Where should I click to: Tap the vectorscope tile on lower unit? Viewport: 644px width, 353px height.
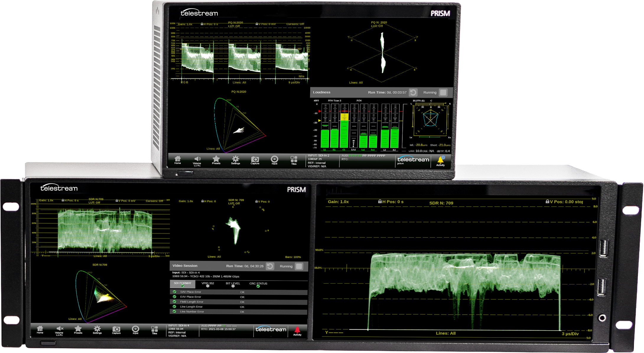(238, 229)
